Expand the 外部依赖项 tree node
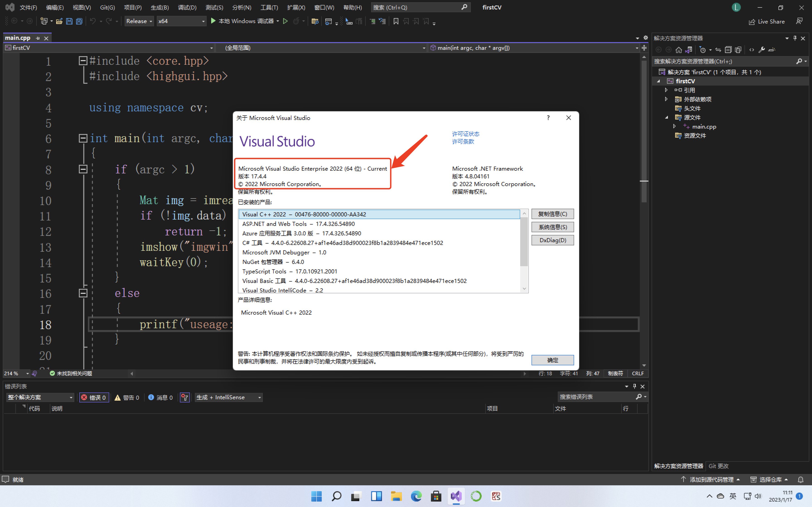 click(666, 99)
